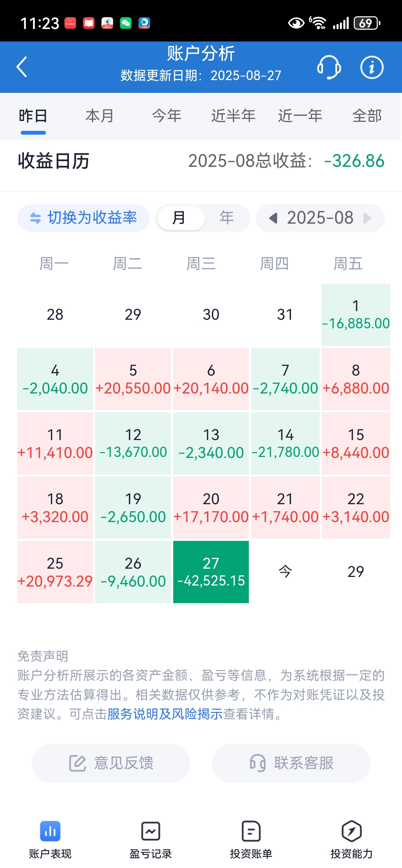Open the 2025-08 month selector

pyautogui.click(x=320, y=218)
